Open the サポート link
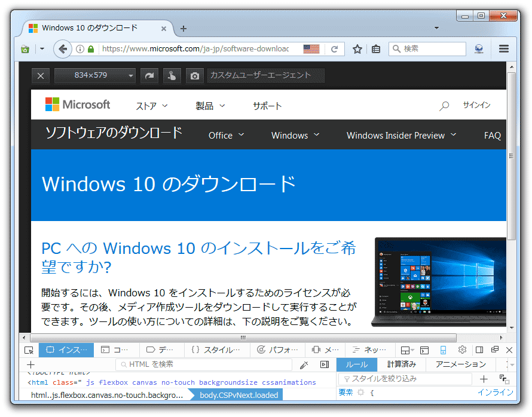Viewport: 532px width, 417px height. point(267,106)
